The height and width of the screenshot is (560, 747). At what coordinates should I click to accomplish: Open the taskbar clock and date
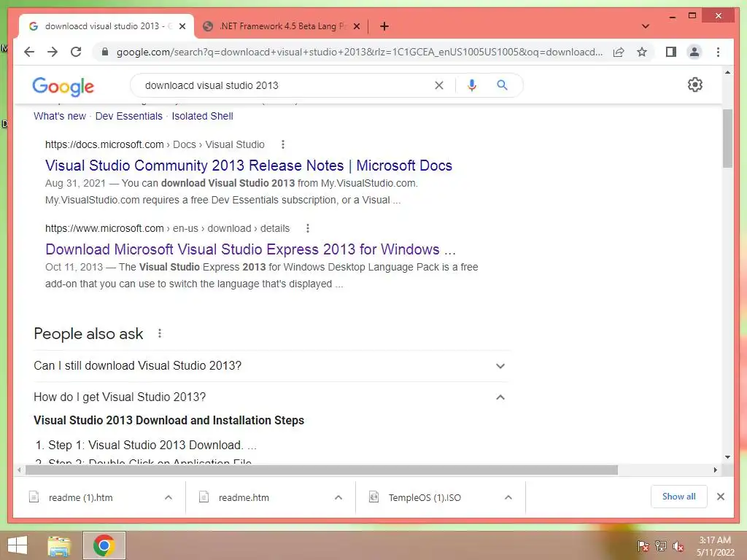click(715, 546)
